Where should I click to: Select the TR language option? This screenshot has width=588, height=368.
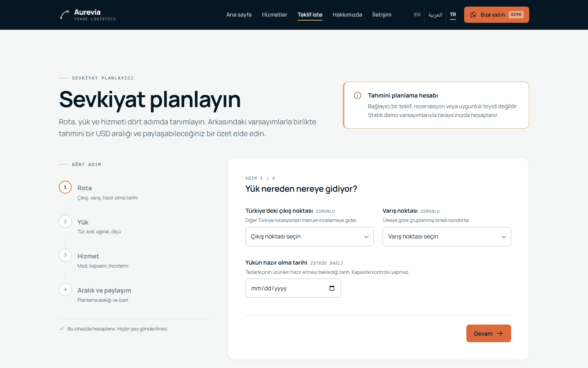pos(453,15)
